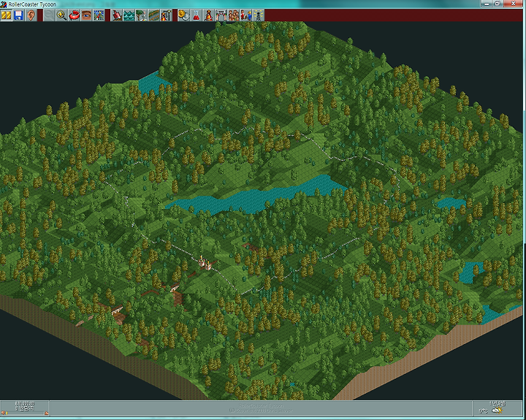Select the water adjustment tool
This screenshot has width=526, height=420.
point(129,15)
